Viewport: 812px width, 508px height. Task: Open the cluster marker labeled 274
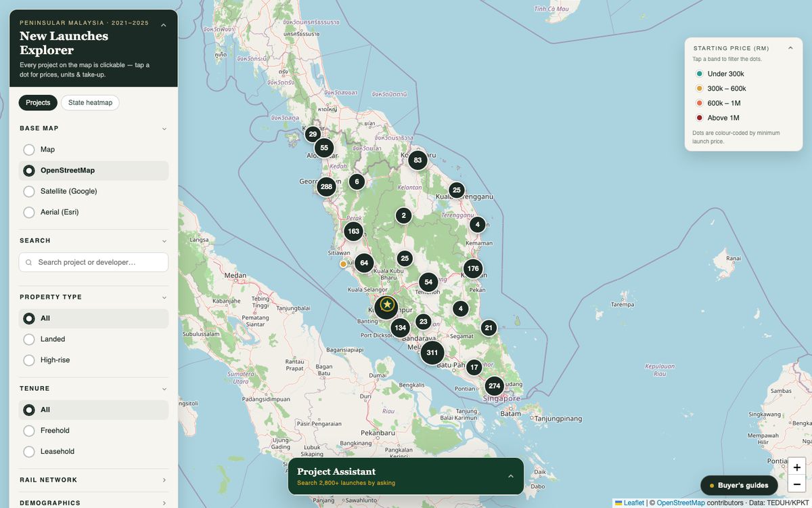click(494, 386)
